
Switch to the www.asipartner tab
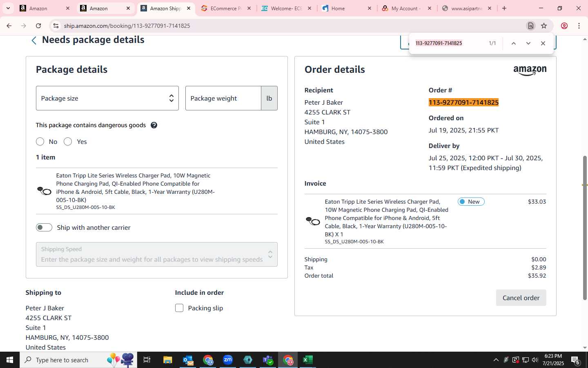(x=468, y=8)
